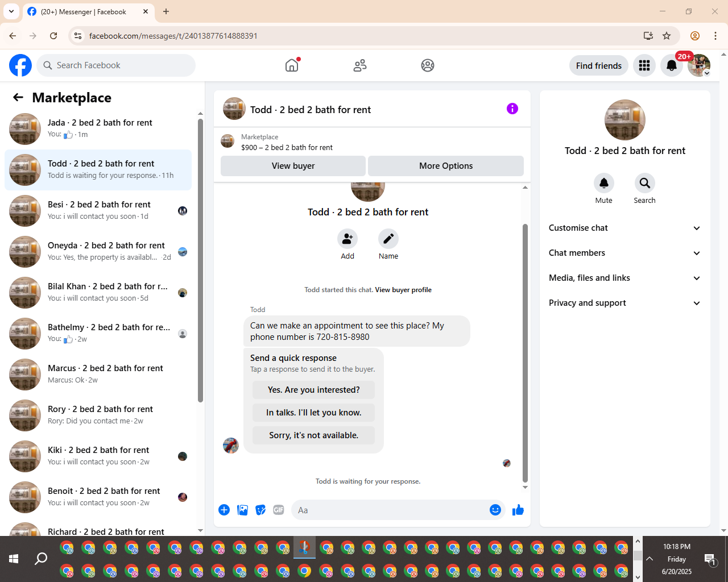
Task: Add people to the chat
Action: point(348,239)
